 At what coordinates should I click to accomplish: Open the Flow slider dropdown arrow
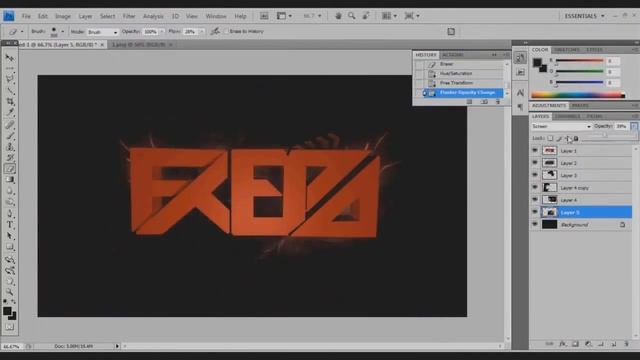coord(201,31)
